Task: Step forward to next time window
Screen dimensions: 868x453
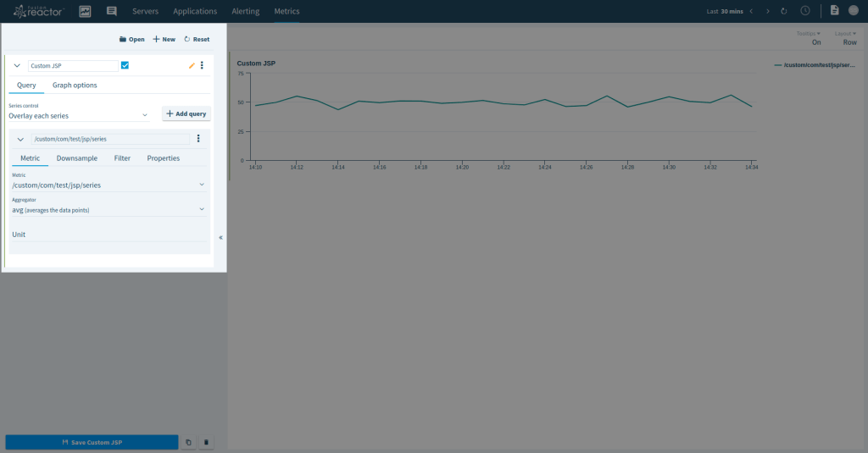Action: click(768, 11)
